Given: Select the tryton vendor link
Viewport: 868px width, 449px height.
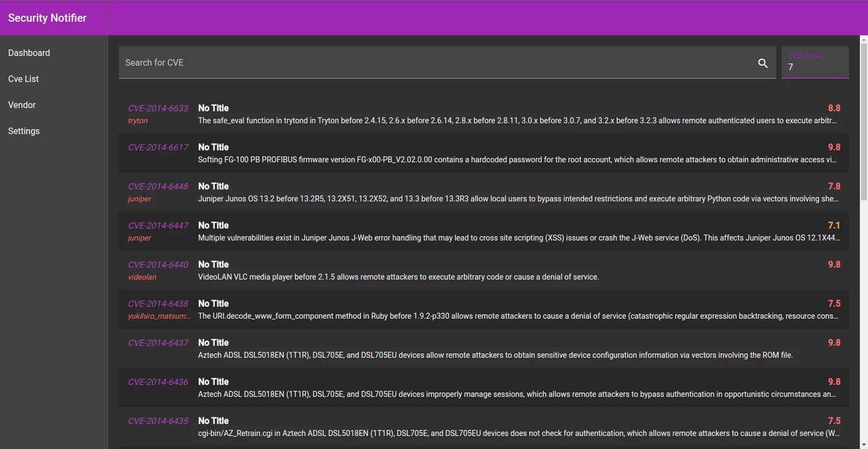Looking at the screenshot, I should click(138, 121).
